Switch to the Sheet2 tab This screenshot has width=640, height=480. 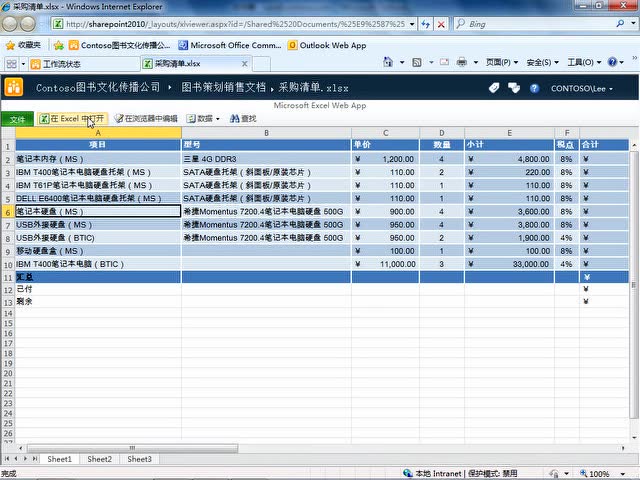(x=99, y=459)
